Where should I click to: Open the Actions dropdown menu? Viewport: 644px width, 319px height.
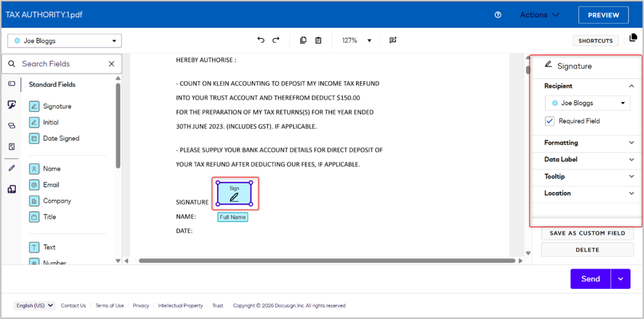539,15
